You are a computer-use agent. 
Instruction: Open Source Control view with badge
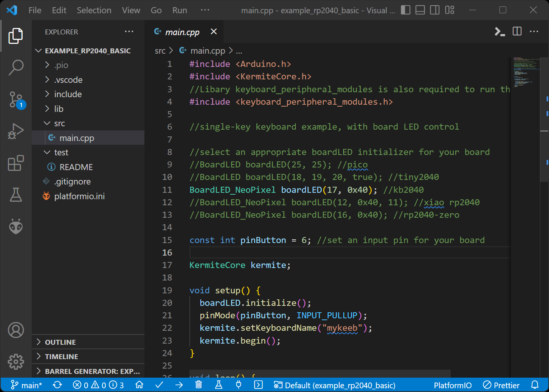click(16, 100)
